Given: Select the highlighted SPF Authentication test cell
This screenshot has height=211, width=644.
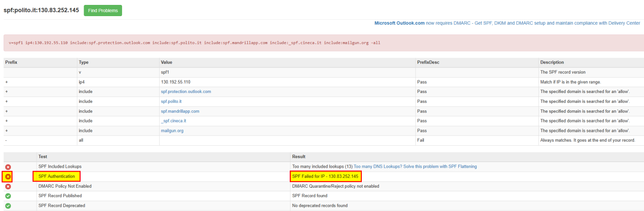Looking at the screenshot, I should pos(57,177).
